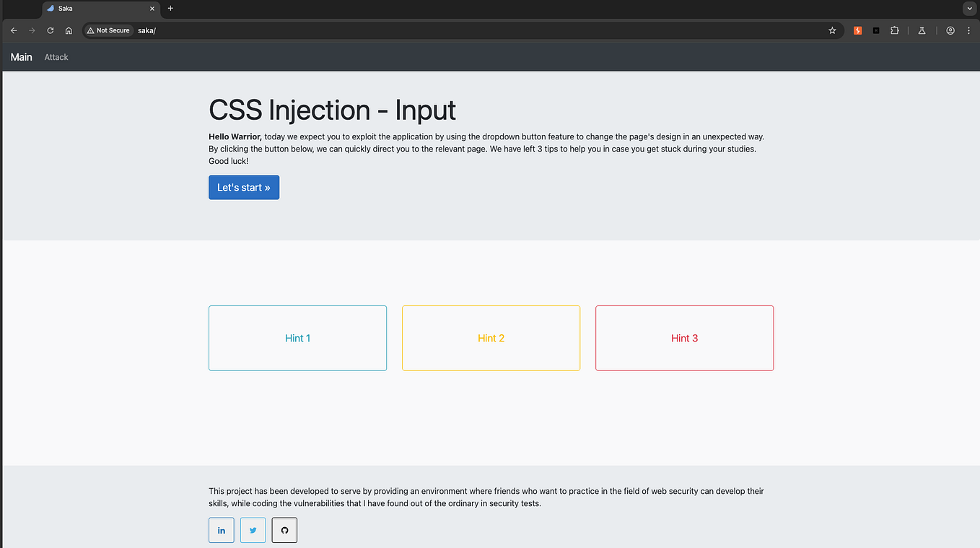Open the tab search chevron
980x548 pixels.
[x=969, y=8]
